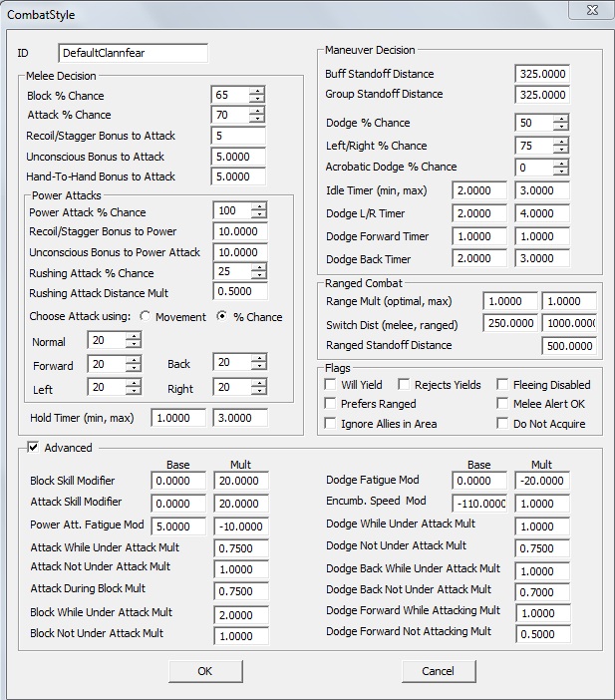The height and width of the screenshot is (700, 615).
Task: Click the Hold Timer minimum field
Action: 178,418
